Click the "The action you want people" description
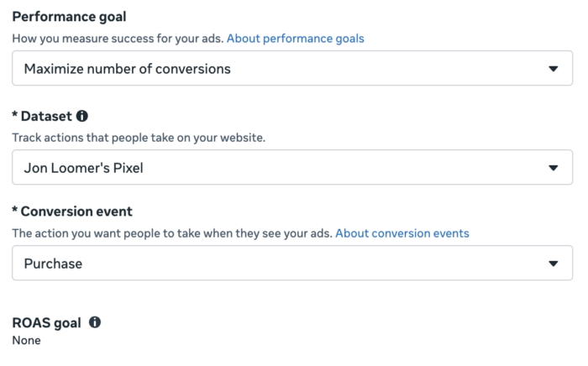This screenshot has height=366, width=588. click(172, 233)
